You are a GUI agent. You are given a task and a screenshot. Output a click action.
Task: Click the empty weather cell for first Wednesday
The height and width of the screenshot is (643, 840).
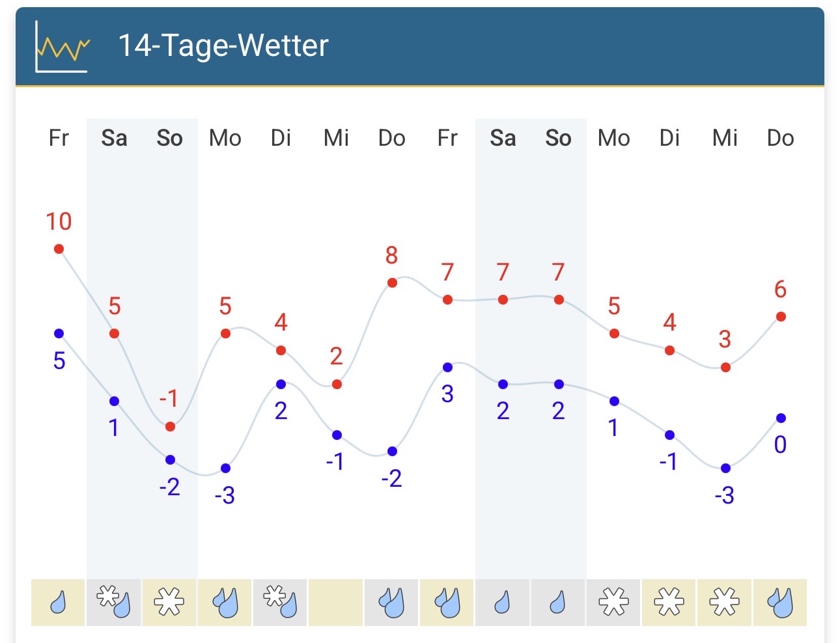[336, 603]
